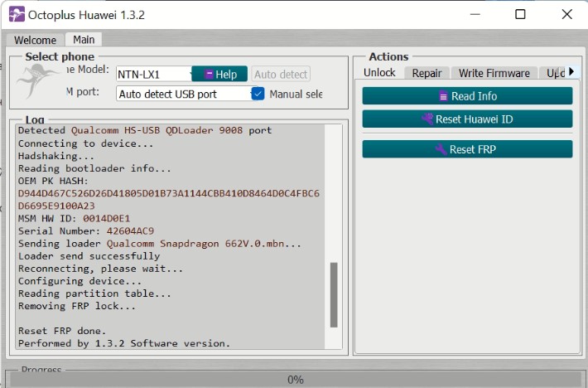Click 'Sending loader Qualcomm Snapdragon 662V.0.mbn...' line
588x388 pixels.
(159, 244)
